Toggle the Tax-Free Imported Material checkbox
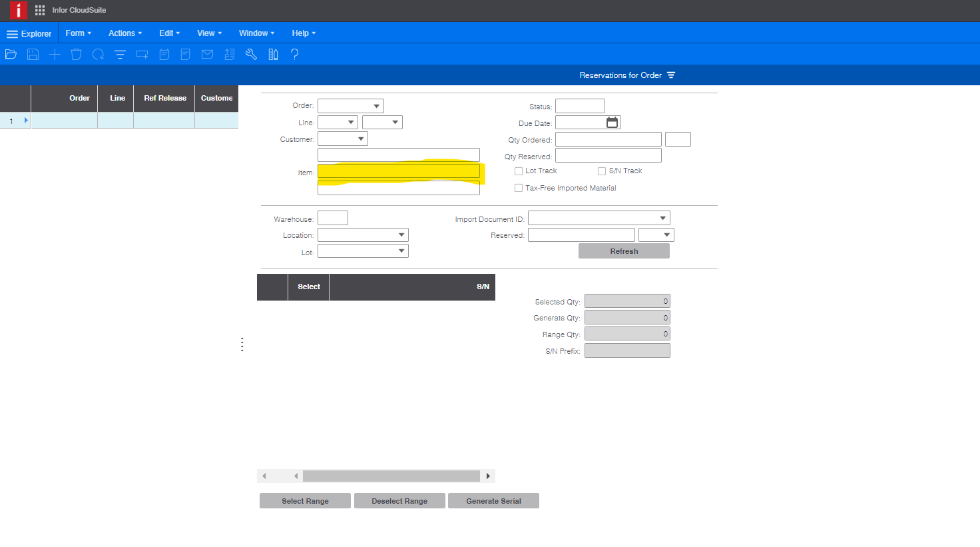This screenshot has width=980, height=547. [x=519, y=189]
